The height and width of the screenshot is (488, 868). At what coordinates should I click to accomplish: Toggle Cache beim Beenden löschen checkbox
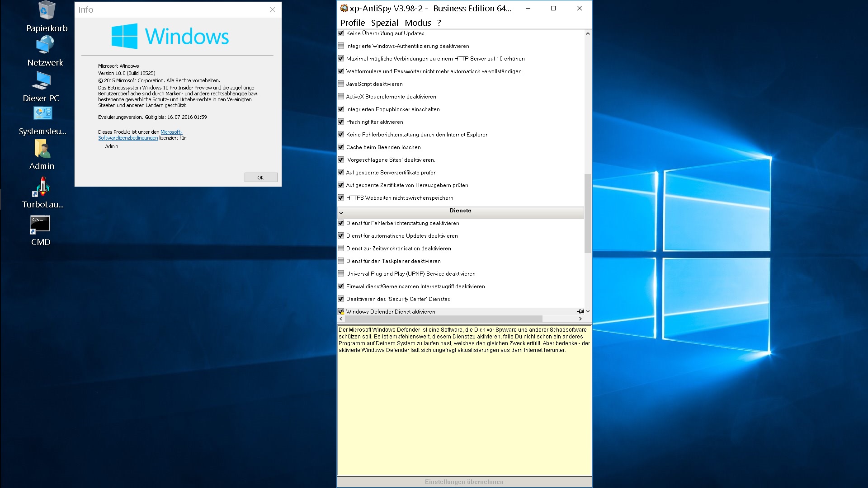click(x=341, y=147)
